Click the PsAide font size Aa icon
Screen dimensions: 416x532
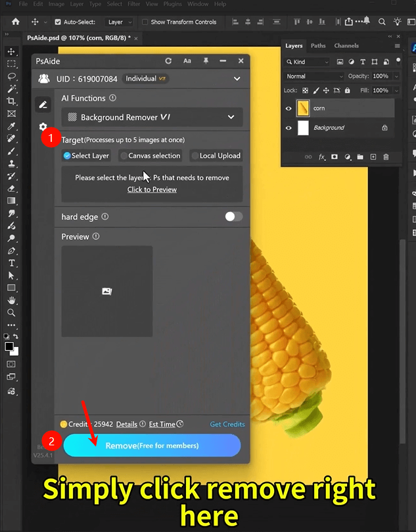187,60
